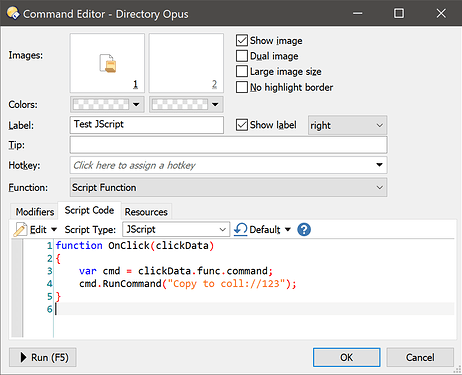Click the Cancel button
Viewport: 462px width, 375px height.
420,357
